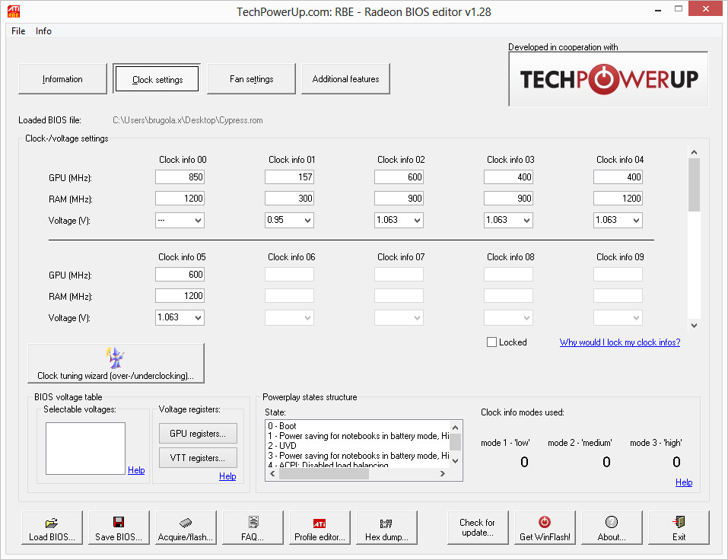The height and width of the screenshot is (560, 728).
Task: Click Help link under Selectable voltages
Action: point(136,470)
